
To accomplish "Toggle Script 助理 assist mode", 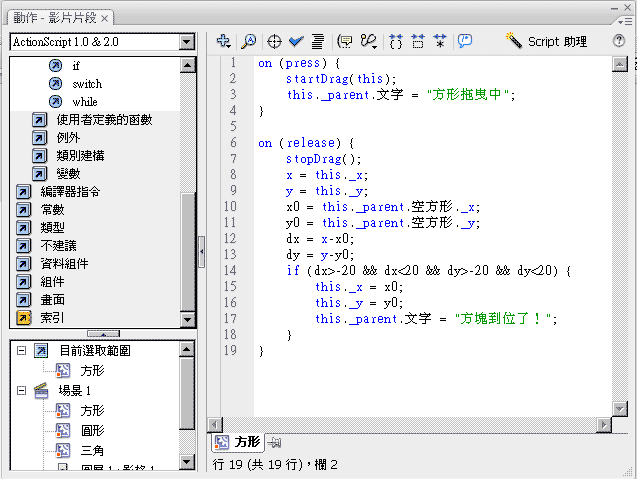I will [546, 41].
